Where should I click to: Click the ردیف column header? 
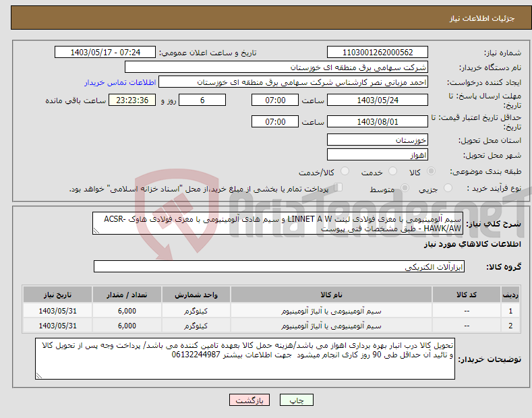click(x=510, y=295)
